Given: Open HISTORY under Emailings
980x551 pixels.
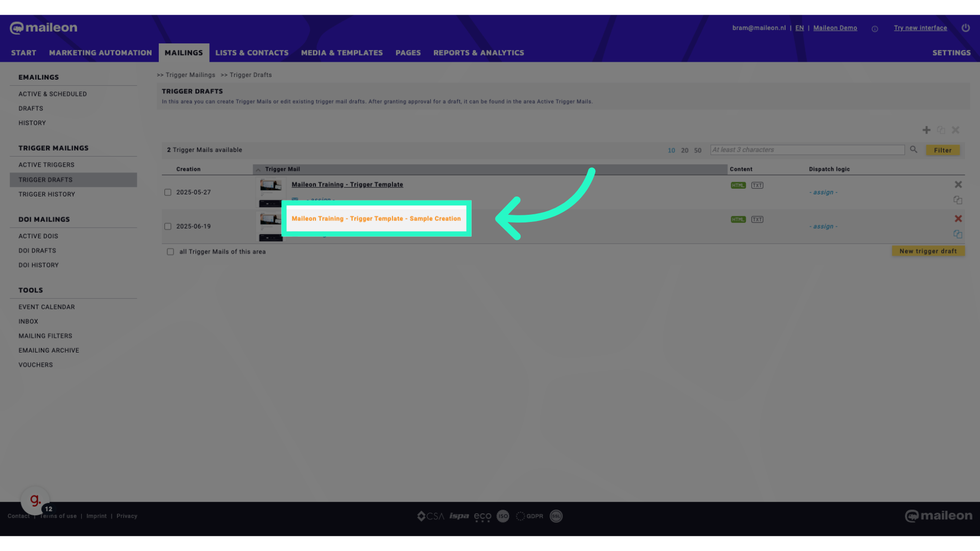Looking at the screenshot, I should coord(32,123).
